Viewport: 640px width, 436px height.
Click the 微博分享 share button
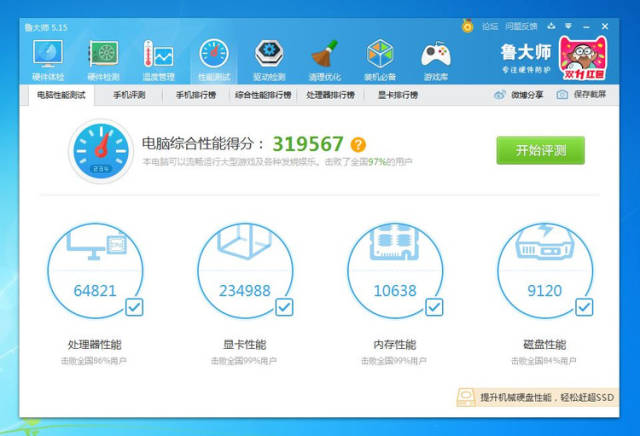point(518,95)
